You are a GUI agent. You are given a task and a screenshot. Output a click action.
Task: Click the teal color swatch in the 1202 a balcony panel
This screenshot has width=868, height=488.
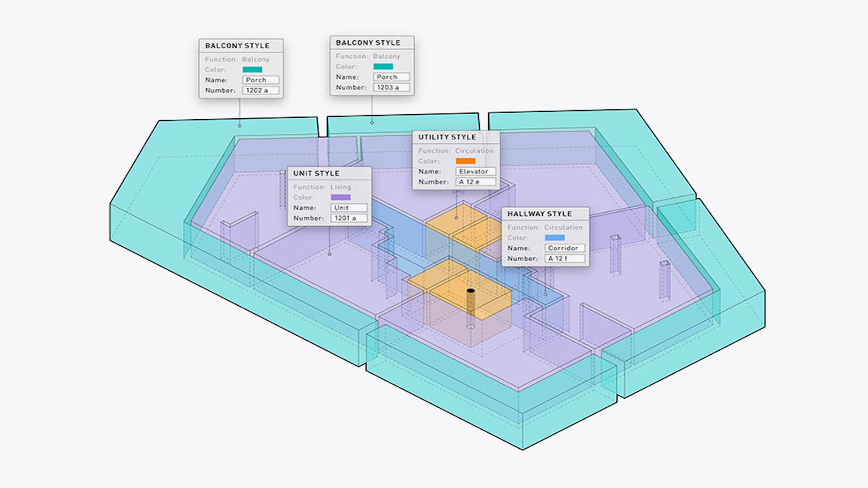point(252,70)
